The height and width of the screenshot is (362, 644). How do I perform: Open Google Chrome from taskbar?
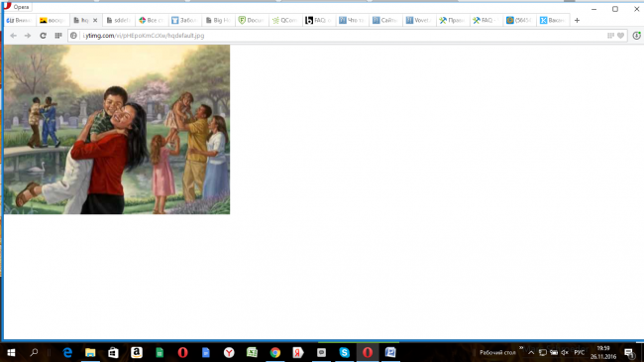click(x=275, y=352)
